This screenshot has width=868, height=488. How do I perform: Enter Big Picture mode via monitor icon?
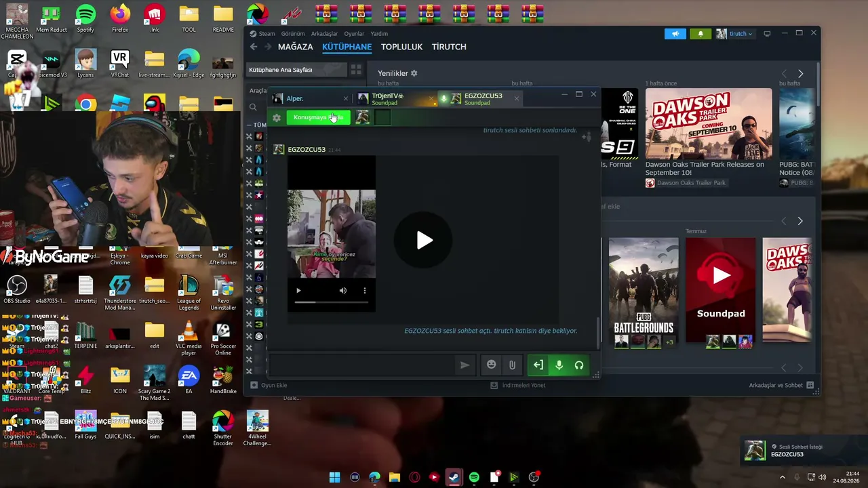tap(767, 34)
